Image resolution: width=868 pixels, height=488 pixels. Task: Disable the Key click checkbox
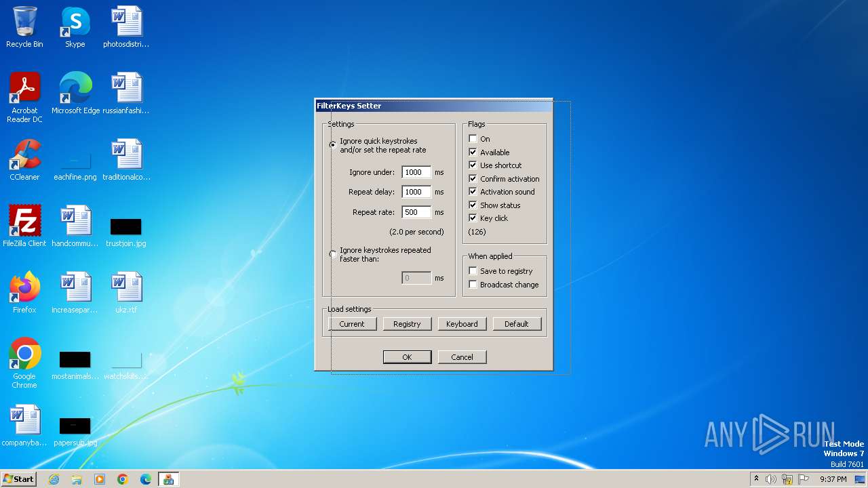click(x=473, y=218)
